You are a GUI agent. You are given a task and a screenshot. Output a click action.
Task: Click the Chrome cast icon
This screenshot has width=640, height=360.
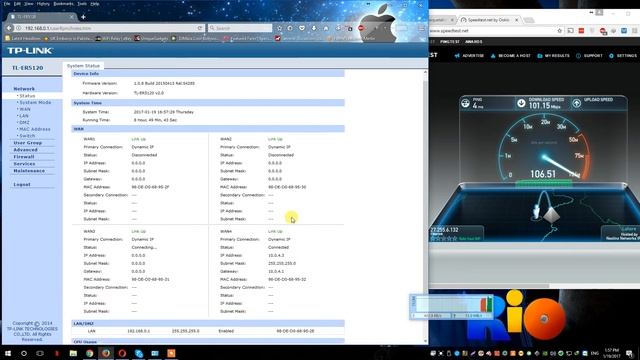(571, 31)
